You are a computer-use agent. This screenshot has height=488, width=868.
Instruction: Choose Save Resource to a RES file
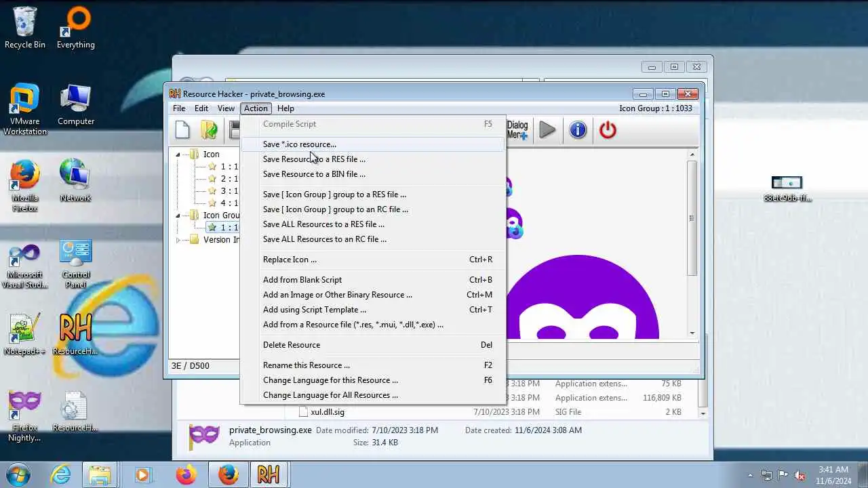pyautogui.click(x=373, y=159)
